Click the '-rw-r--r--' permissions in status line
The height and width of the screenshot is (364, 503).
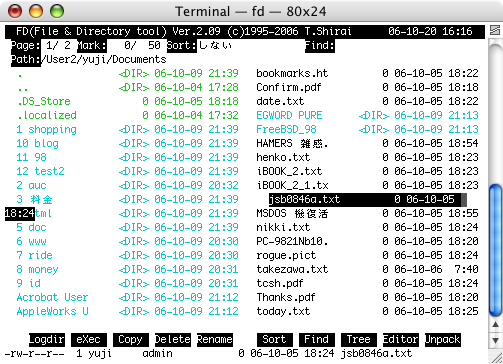34,353
